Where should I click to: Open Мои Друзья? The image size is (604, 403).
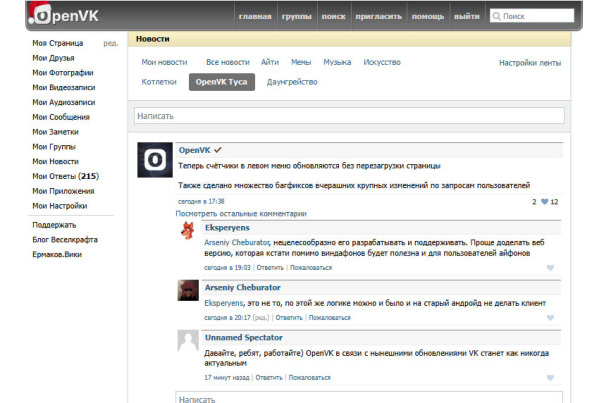[53, 58]
